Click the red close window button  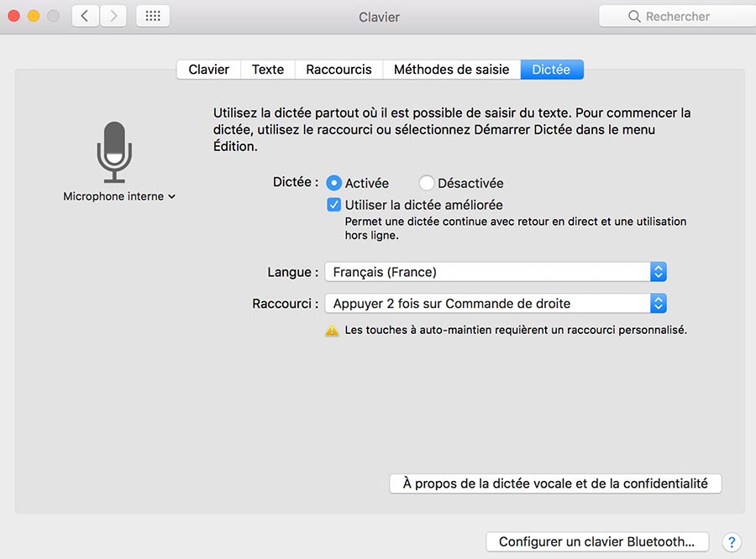[x=13, y=16]
